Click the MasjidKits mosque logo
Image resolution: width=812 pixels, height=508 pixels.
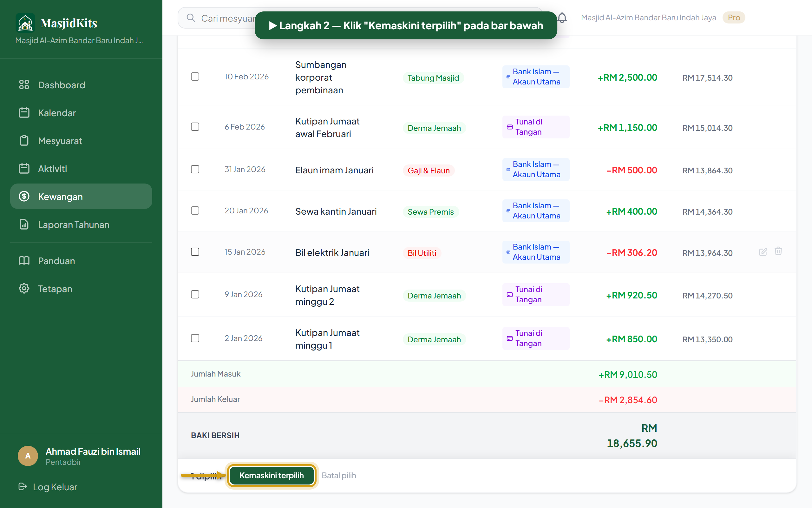point(25,23)
